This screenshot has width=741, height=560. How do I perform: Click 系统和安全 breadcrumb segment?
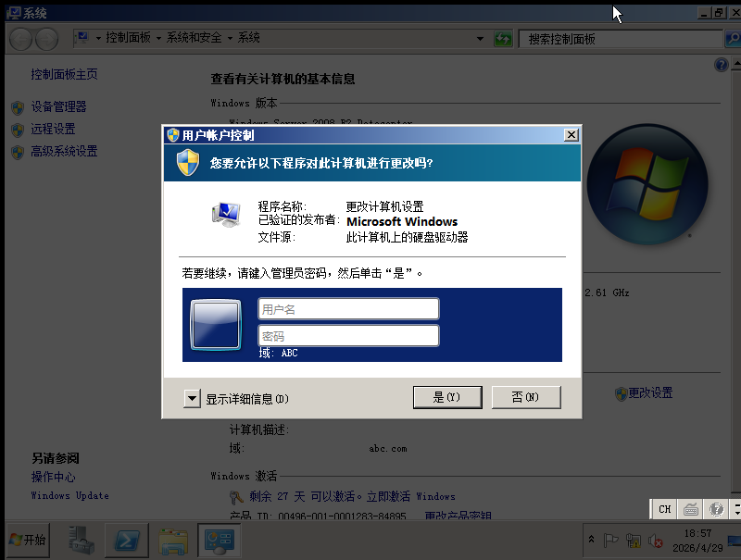click(x=194, y=37)
